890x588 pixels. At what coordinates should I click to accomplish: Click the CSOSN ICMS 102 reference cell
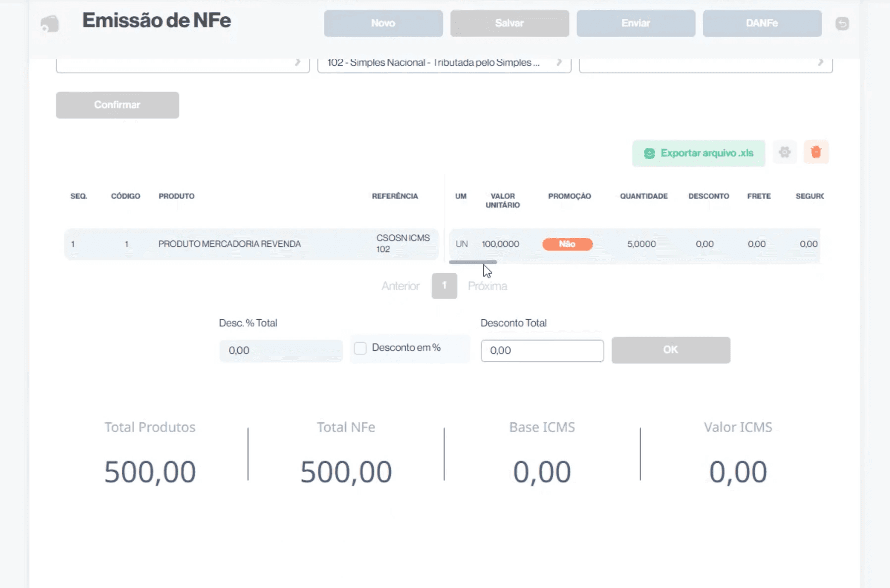click(403, 244)
